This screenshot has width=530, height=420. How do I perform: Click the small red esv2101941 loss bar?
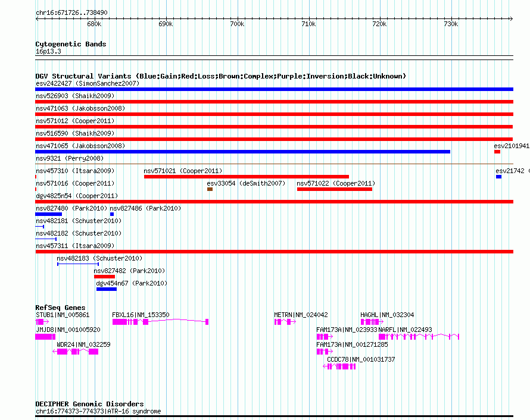point(497,152)
